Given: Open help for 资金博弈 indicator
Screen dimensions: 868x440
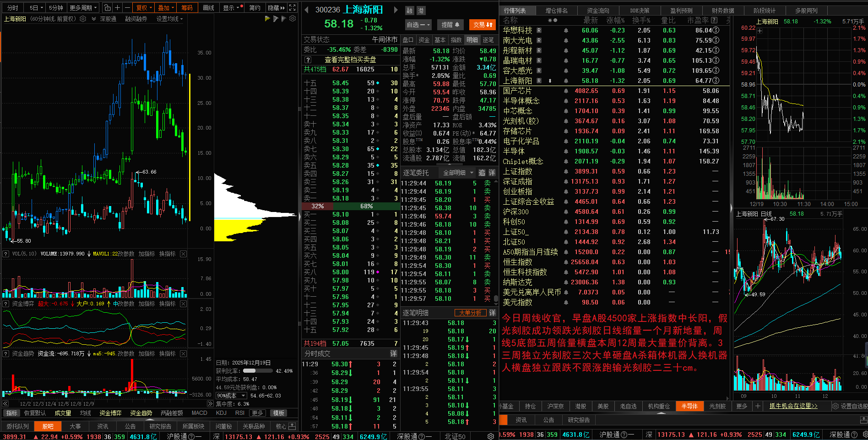Looking at the screenshot, I should (6, 304).
